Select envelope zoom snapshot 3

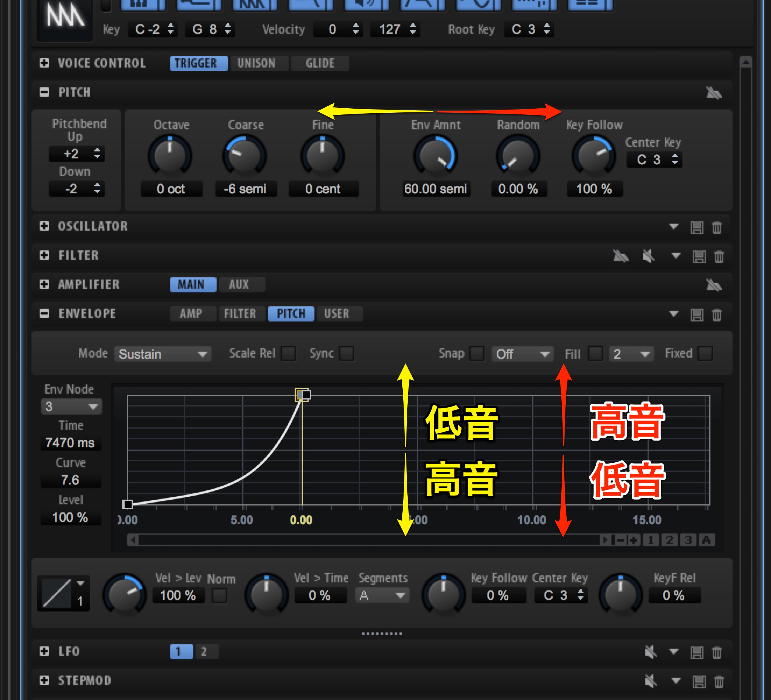tap(688, 540)
